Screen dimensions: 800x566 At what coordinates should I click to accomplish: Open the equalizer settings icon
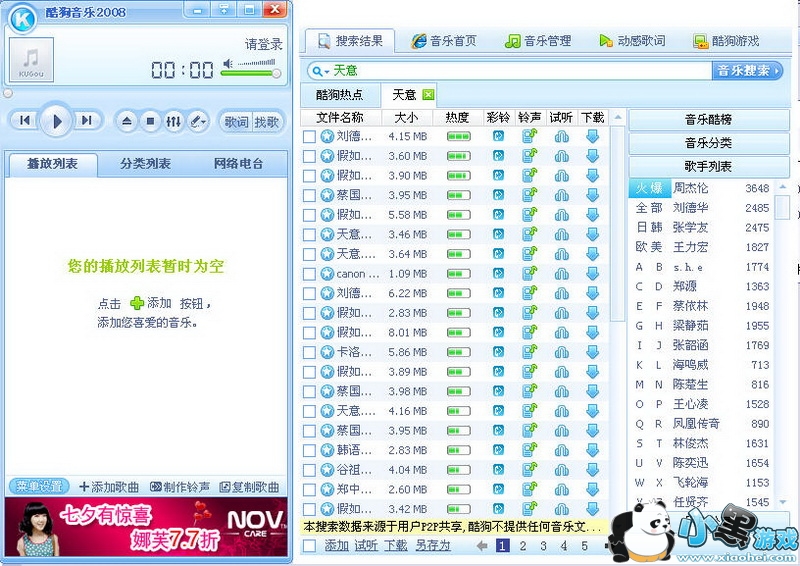click(173, 121)
